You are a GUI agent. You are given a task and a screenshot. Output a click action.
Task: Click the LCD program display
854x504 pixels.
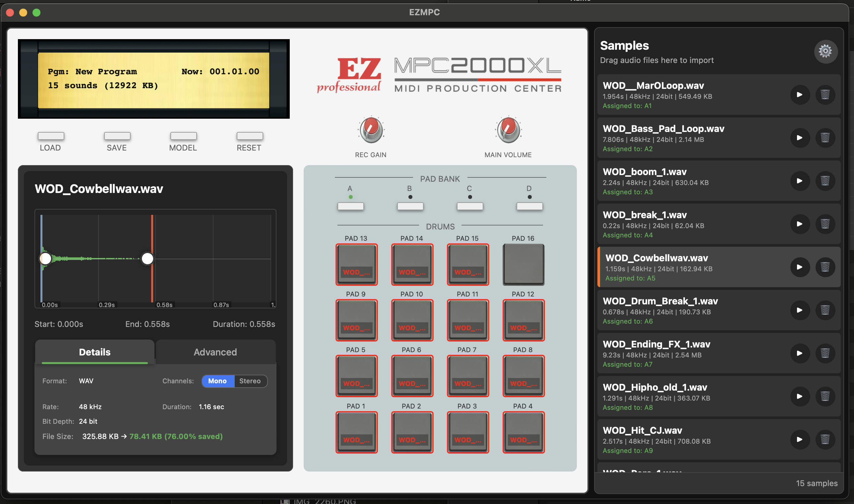pyautogui.click(x=154, y=79)
